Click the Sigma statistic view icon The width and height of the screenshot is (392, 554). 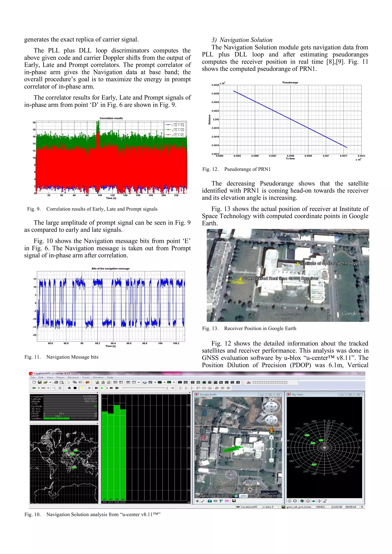click(x=128, y=382)
